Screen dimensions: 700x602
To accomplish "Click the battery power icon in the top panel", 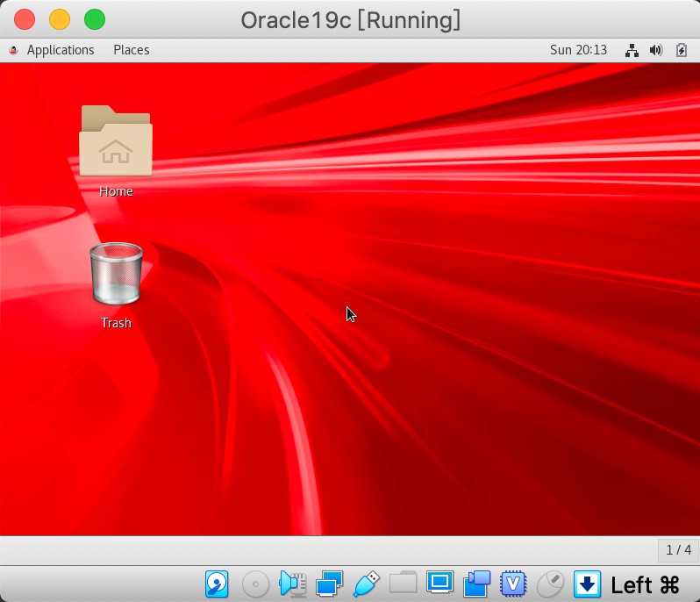I will coord(682,50).
